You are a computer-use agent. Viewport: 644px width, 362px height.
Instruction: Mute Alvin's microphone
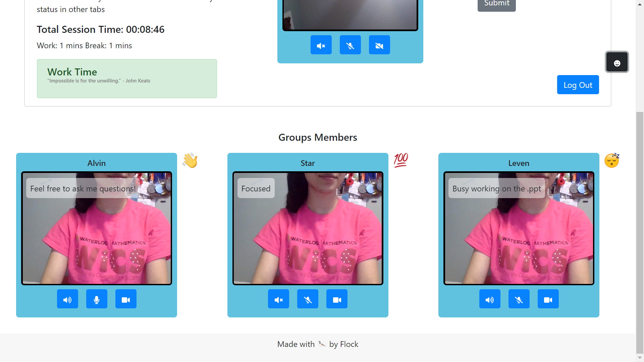click(x=97, y=299)
